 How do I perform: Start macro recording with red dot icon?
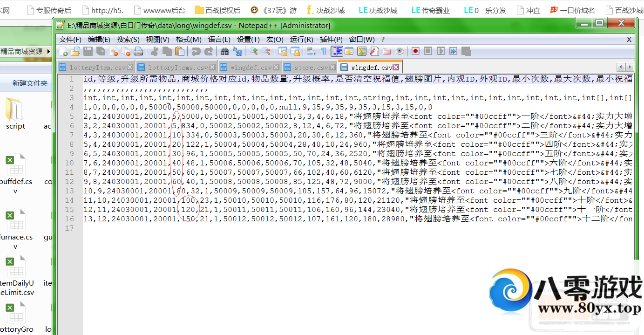(x=415, y=51)
